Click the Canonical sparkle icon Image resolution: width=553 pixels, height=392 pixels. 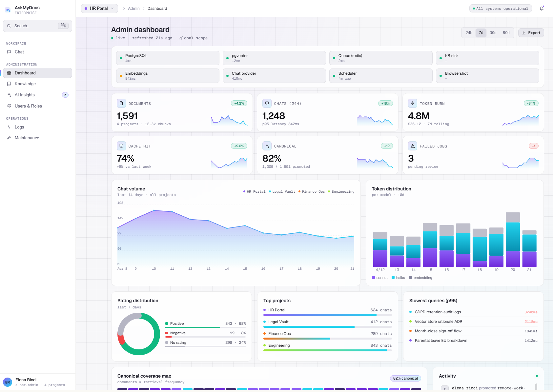(x=267, y=146)
